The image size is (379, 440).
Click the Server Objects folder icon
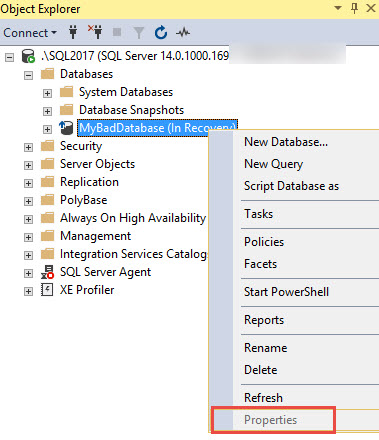tap(47, 164)
